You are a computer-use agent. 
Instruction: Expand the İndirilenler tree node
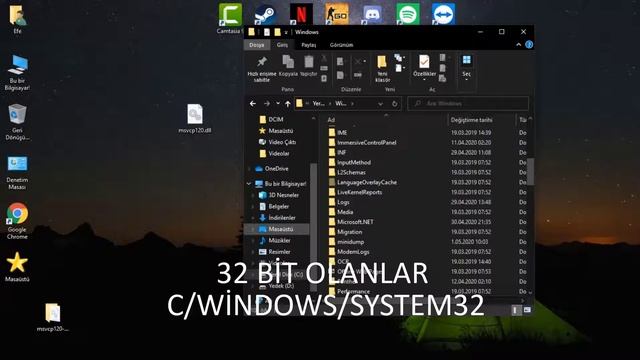pyautogui.click(x=253, y=218)
